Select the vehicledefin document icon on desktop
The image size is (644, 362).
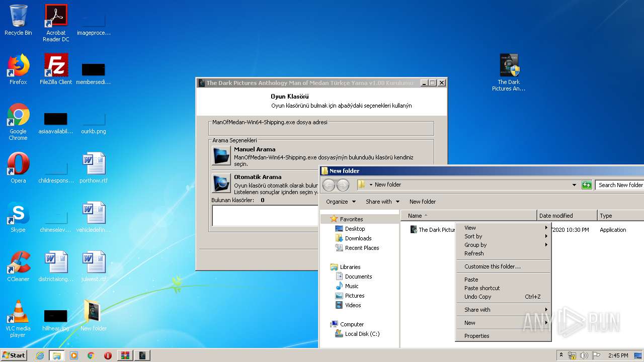click(x=94, y=217)
